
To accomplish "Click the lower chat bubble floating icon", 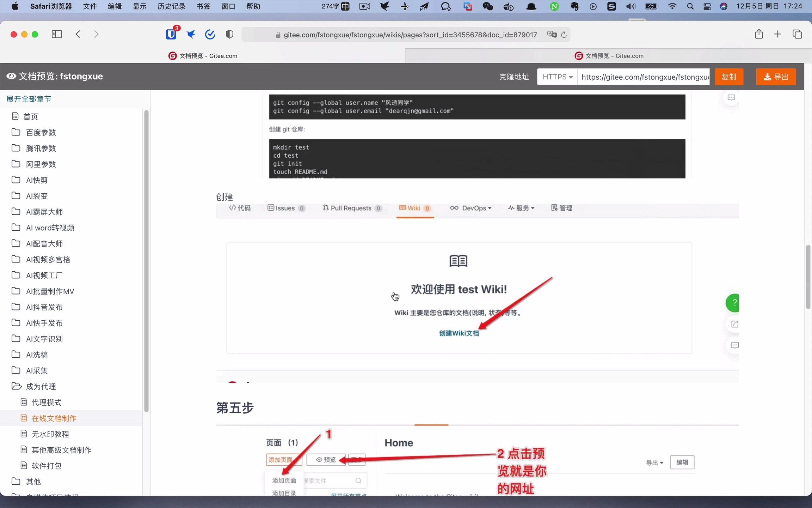I will pyautogui.click(x=734, y=345).
